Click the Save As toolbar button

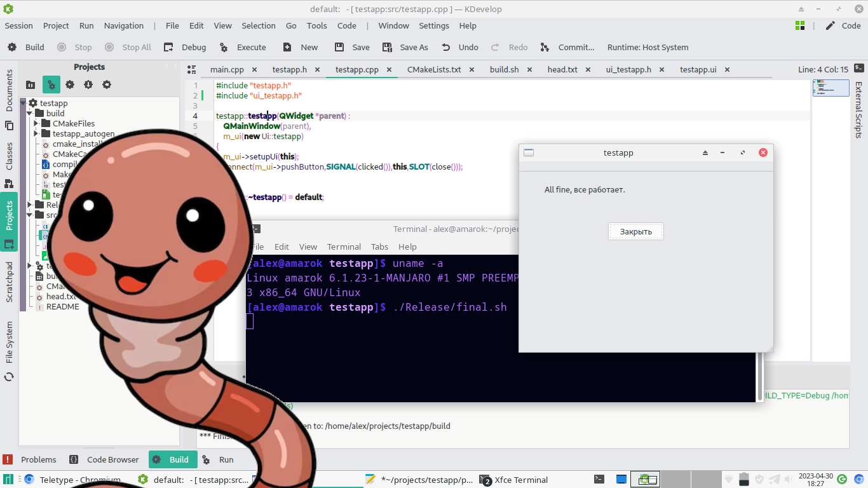[405, 47]
